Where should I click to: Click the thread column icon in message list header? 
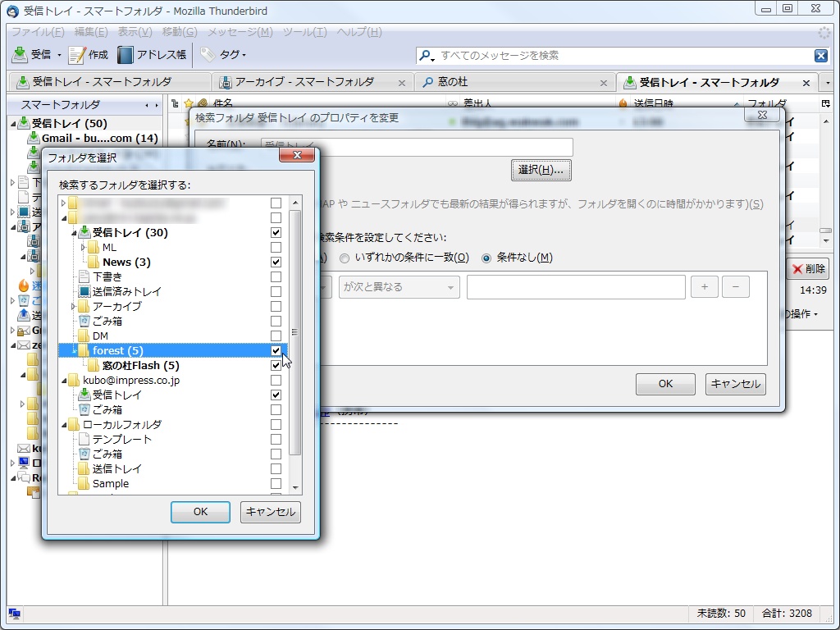(x=175, y=103)
